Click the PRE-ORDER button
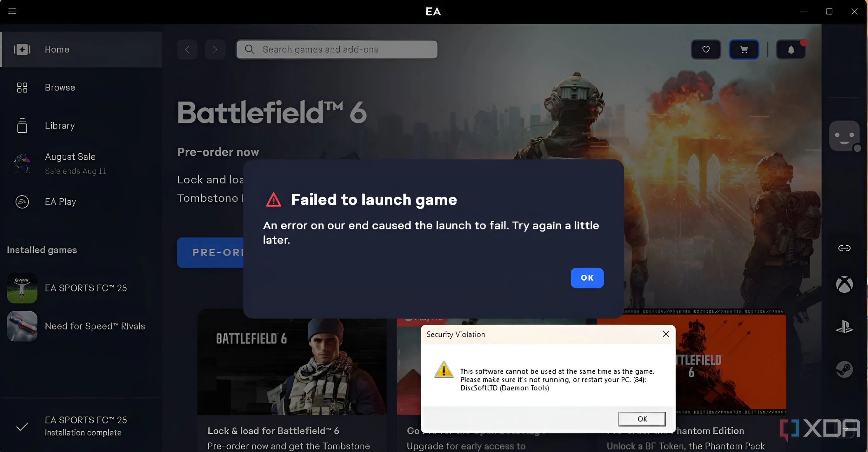The height and width of the screenshot is (452, 868). [x=210, y=253]
